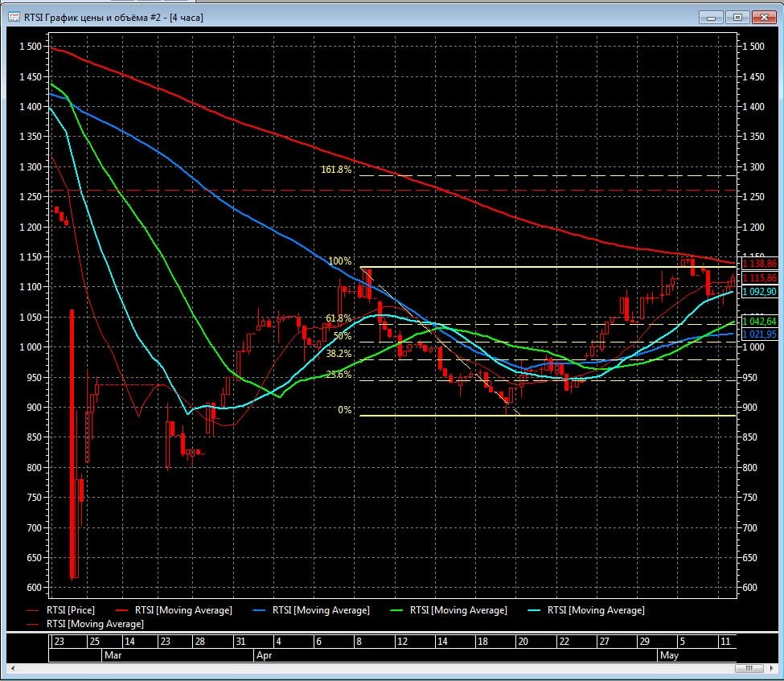Click the 161.8% Fibonacci level label
Viewport: 784px width, 681px height.
[x=336, y=170]
